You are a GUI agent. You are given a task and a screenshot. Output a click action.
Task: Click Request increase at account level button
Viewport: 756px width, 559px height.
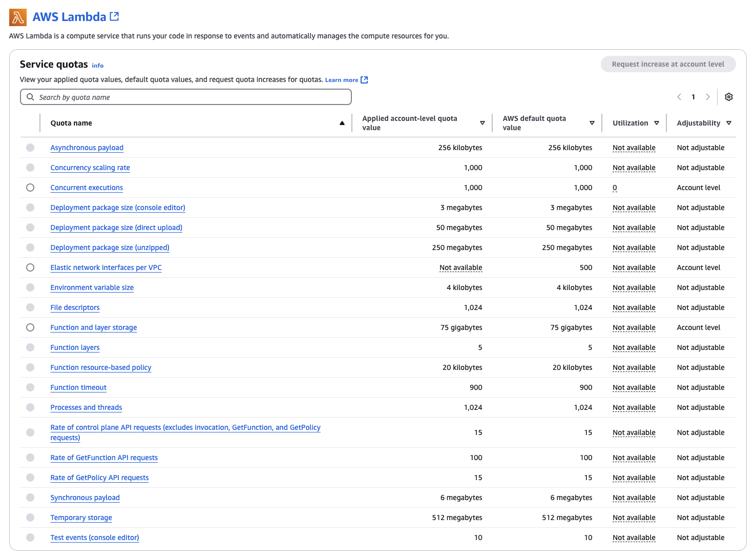(668, 64)
